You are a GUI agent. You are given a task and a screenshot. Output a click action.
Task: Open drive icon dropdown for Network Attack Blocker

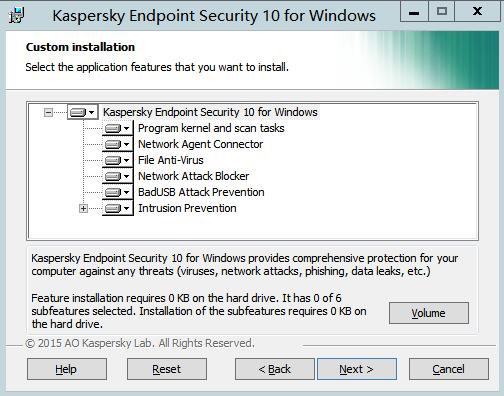(117, 176)
